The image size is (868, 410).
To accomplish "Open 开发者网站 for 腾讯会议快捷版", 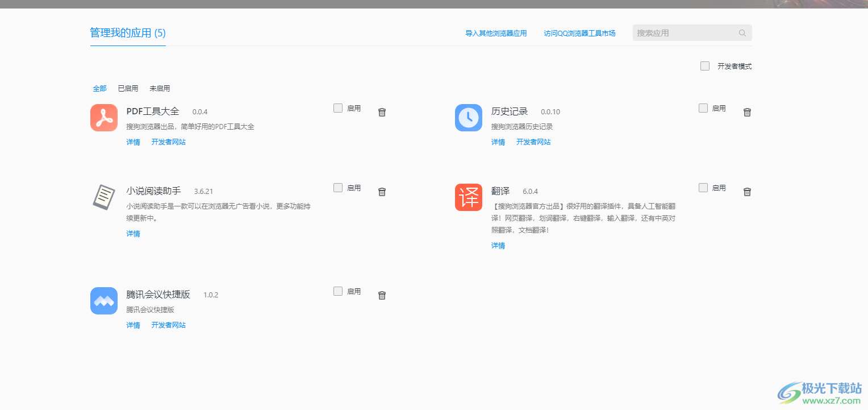I will 169,325.
